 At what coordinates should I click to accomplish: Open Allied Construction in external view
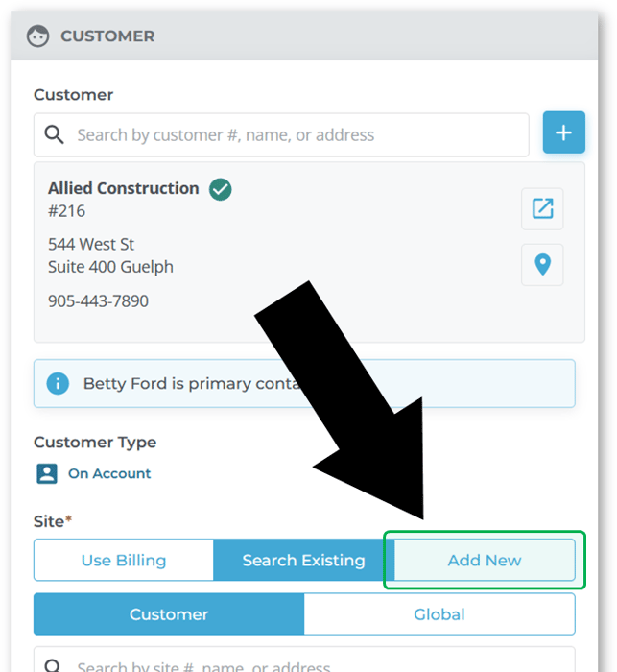coord(542,208)
